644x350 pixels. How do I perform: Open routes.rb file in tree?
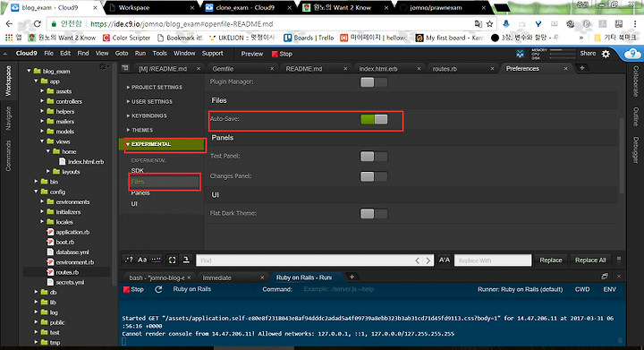tap(67, 272)
